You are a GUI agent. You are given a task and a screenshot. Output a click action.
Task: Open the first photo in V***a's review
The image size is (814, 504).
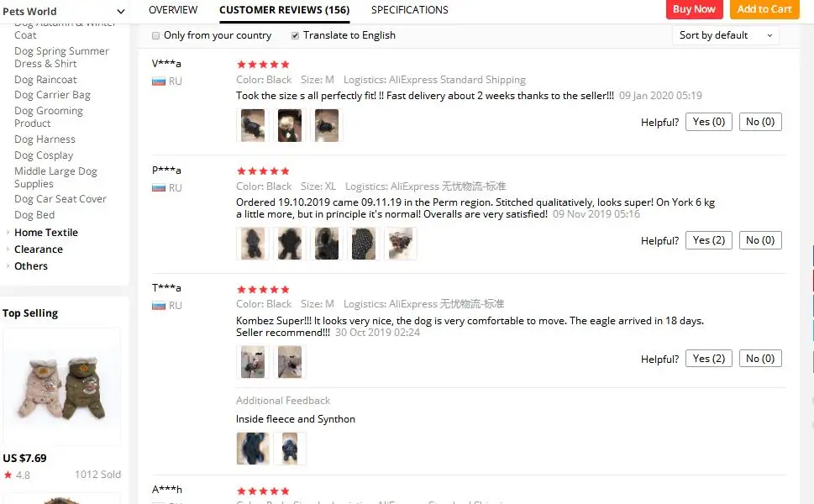pos(253,125)
